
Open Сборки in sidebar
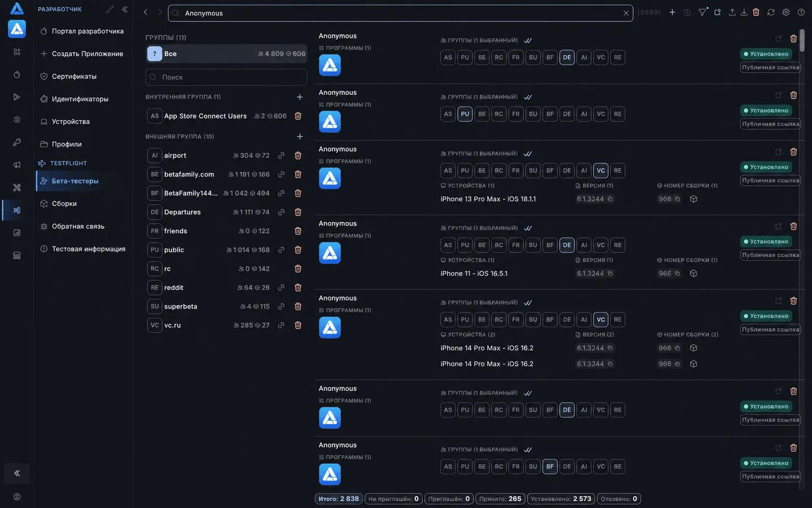[83, 204]
